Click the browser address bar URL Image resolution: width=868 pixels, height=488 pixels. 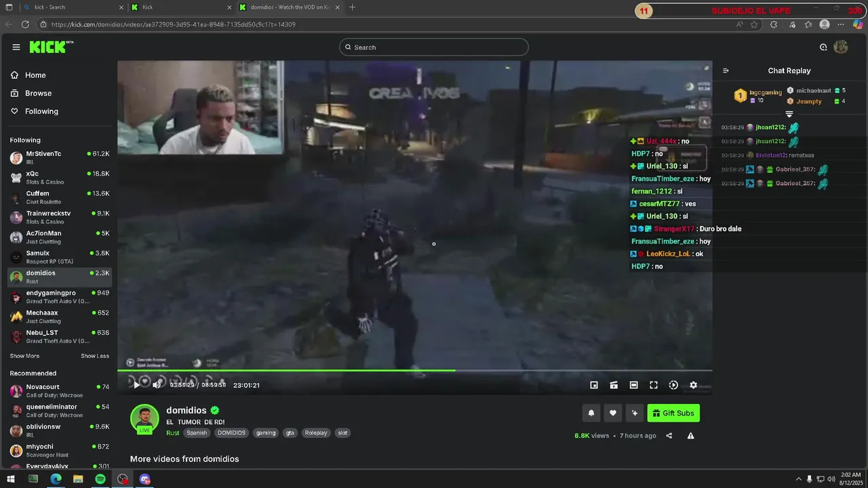pyautogui.click(x=173, y=24)
